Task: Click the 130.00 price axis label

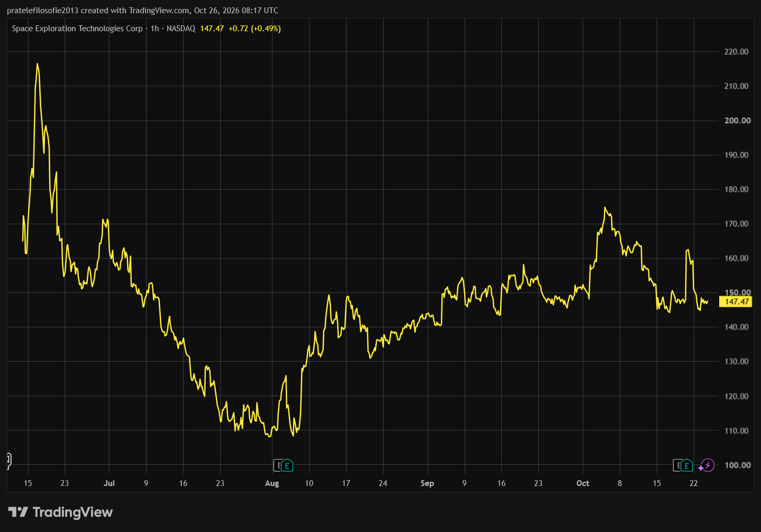Action: [736, 362]
